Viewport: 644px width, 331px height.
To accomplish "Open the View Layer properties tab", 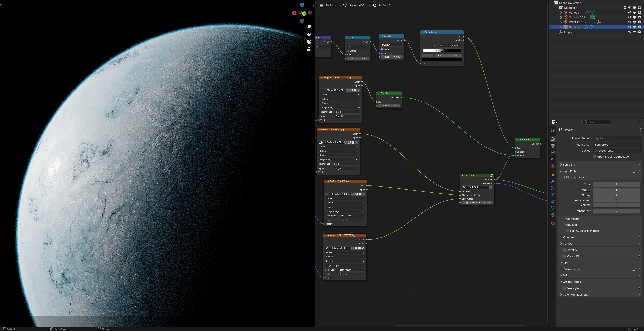I will click(553, 153).
